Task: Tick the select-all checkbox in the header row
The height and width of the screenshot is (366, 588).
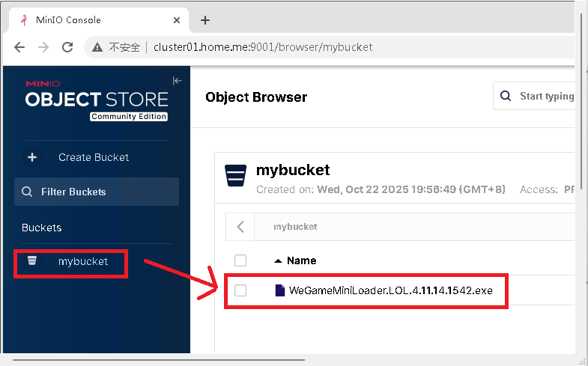Action: point(240,260)
